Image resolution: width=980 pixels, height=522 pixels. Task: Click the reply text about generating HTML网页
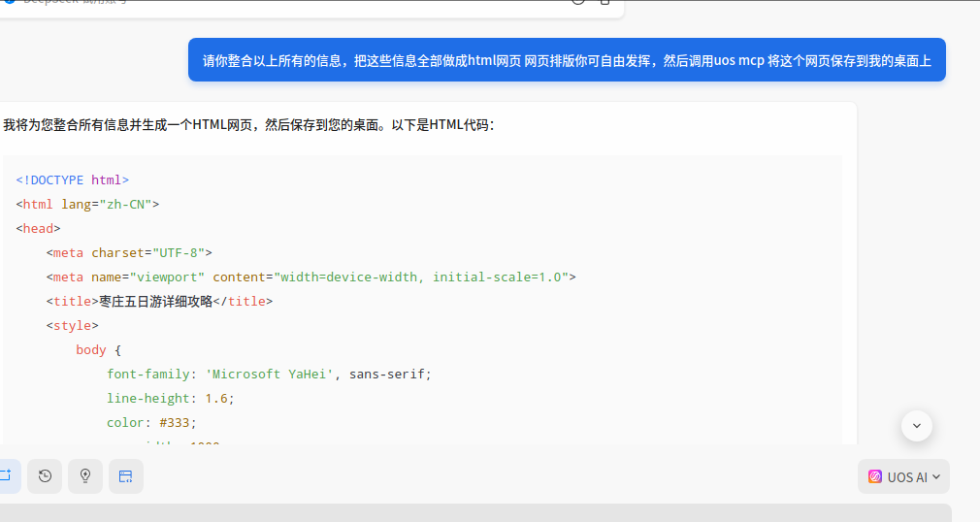coord(248,125)
